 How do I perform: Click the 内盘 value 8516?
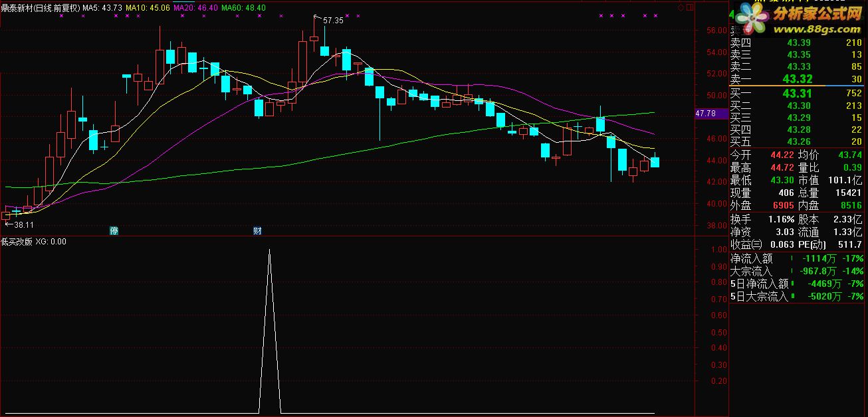coord(851,206)
